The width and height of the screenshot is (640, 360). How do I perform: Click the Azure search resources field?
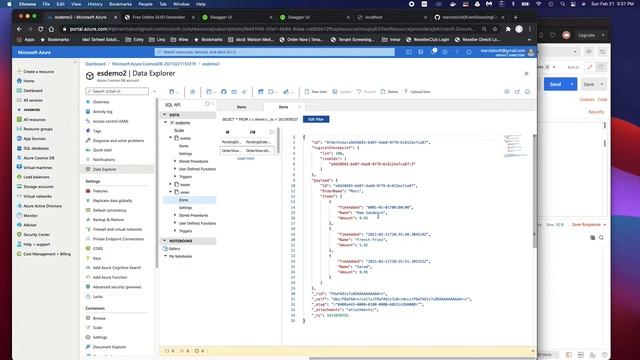(274, 52)
